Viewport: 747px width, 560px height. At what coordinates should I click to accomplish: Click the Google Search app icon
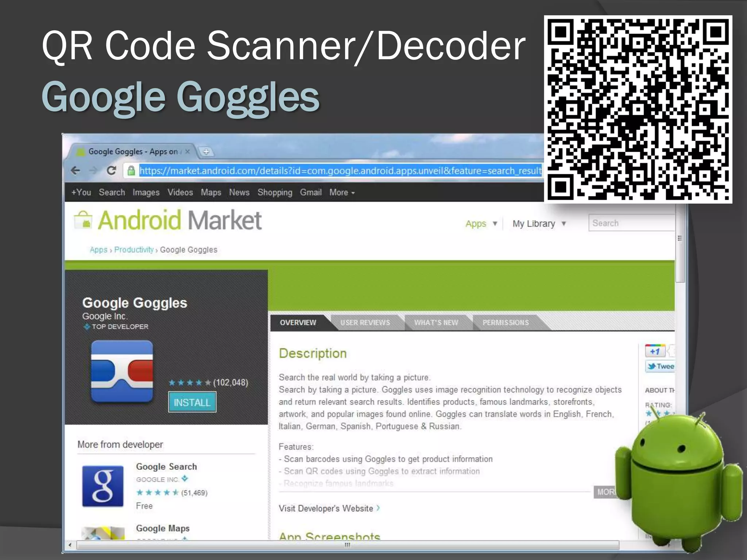pyautogui.click(x=103, y=486)
